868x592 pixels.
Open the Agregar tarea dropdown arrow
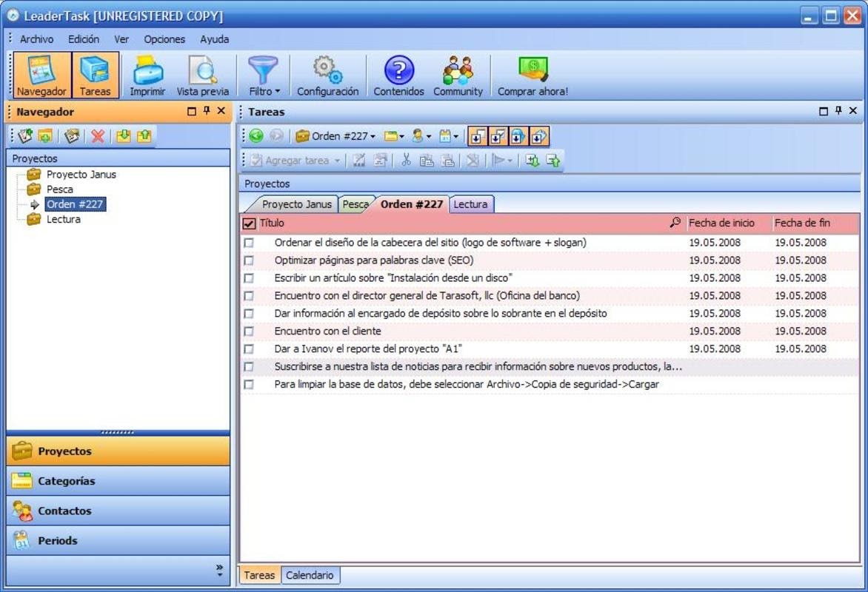[337, 161]
